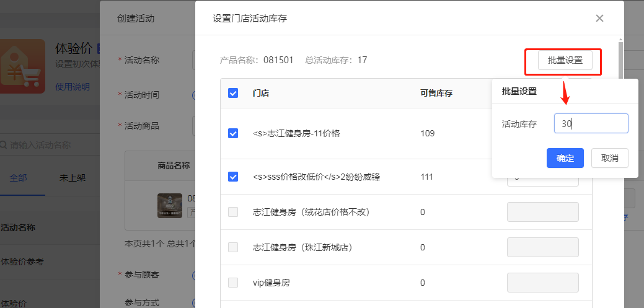Switch to the 全部 tab
This screenshot has height=308, width=644.
pyautogui.click(x=18, y=178)
